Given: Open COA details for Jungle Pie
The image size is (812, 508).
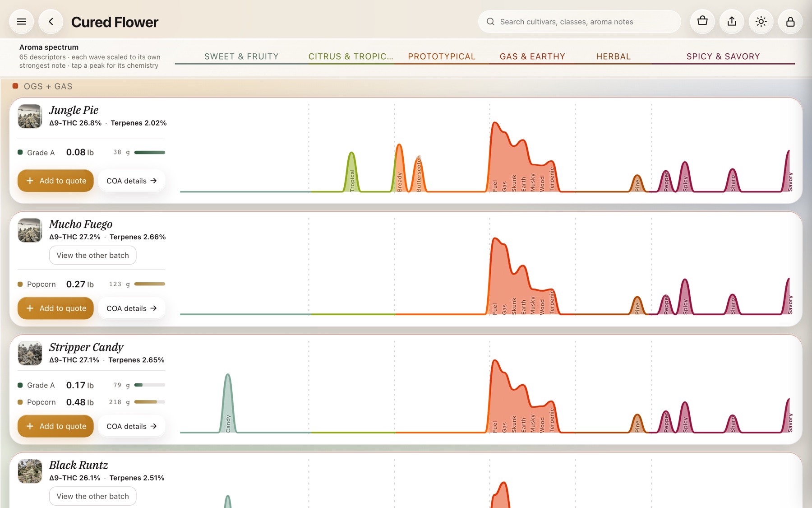Looking at the screenshot, I should 131,181.
